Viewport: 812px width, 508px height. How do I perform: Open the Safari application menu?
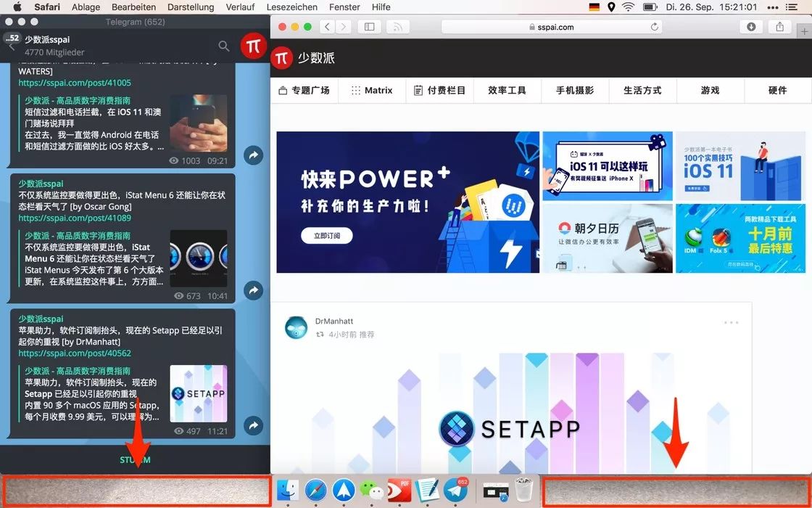[x=47, y=7]
